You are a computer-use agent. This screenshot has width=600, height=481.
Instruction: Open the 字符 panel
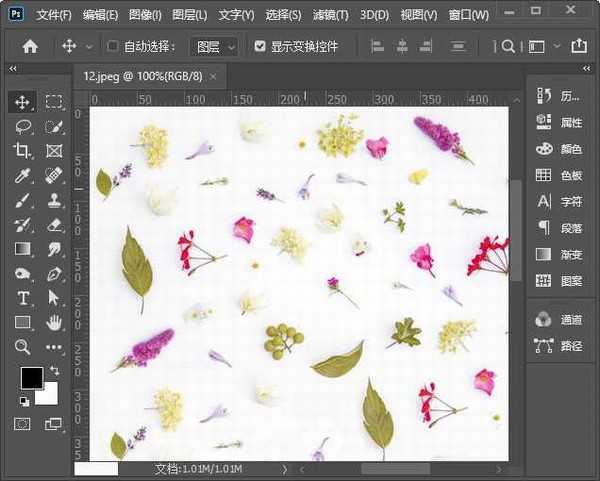[560, 201]
